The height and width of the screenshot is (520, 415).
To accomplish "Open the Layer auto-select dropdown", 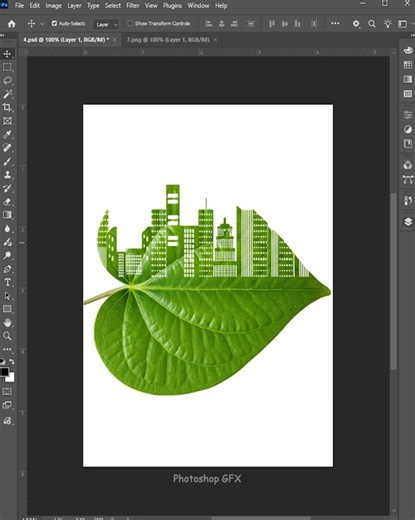I will click(x=106, y=24).
